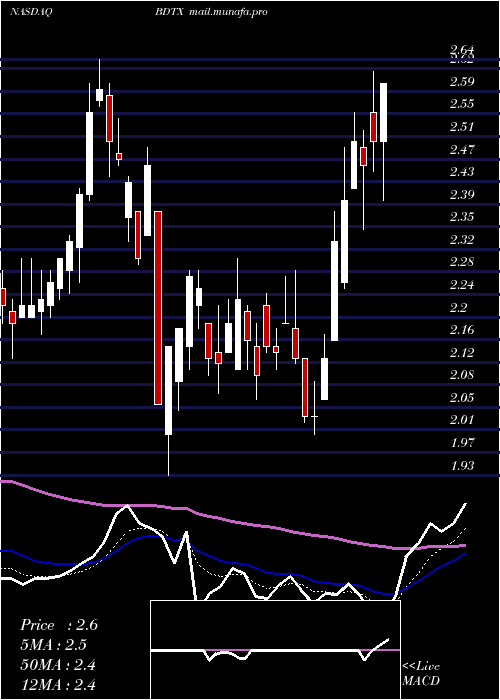
Task: Click the 1.93 price axis label
Action: (x=462, y=466)
